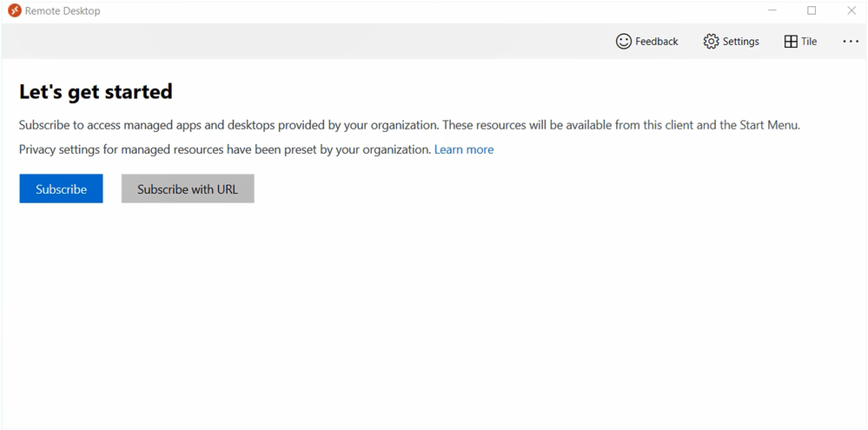The height and width of the screenshot is (430, 868).
Task: Minimize the Remote Desktop window
Action: pyautogui.click(x=772, y=10)
